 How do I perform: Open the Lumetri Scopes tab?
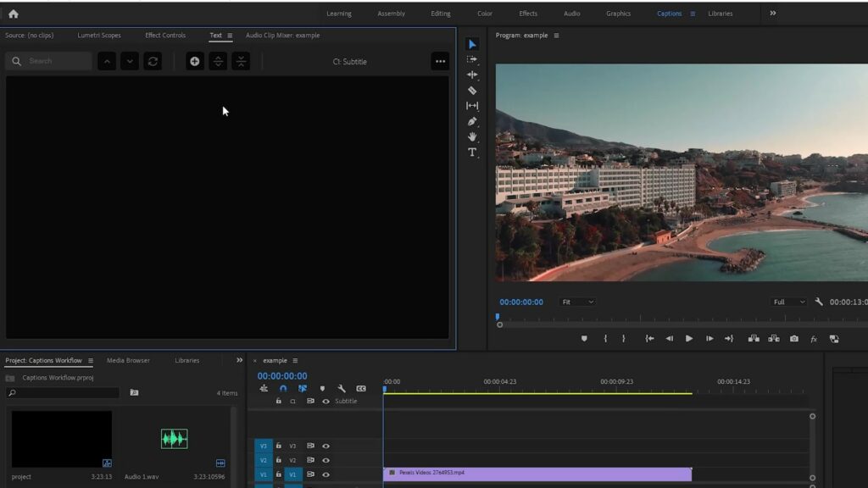[99, 36]
